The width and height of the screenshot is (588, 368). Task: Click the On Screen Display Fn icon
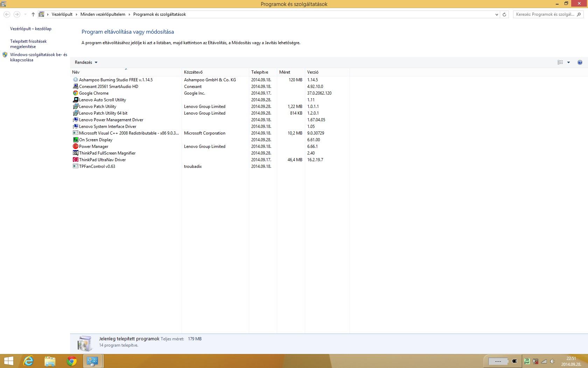75,140
